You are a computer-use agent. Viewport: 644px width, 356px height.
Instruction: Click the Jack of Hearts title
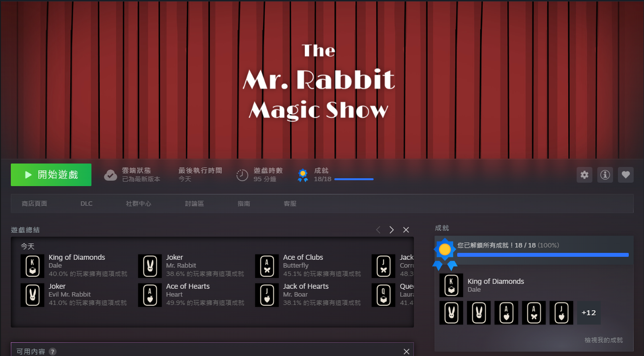pyautogui.click(x=306, y=286)
